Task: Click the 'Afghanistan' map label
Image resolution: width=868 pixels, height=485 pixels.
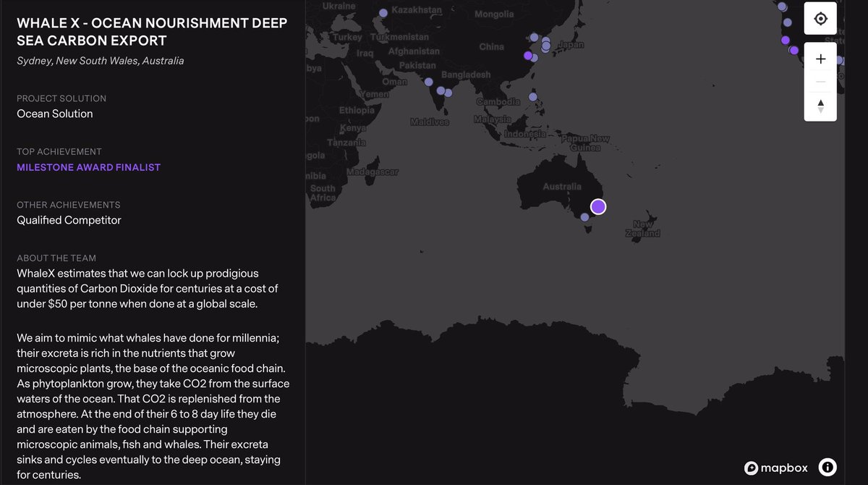Action: click(x=414, y=52)
